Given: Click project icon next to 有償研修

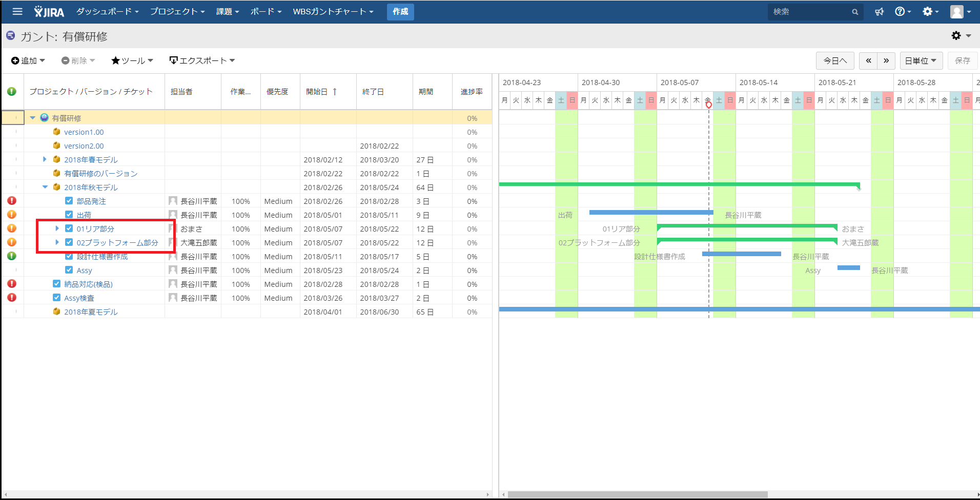Looking at the screenshot, I should click(45, 118).
